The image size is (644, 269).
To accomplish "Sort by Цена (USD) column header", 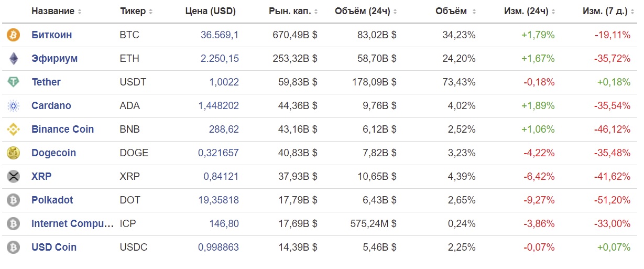I will pos(211,11).
